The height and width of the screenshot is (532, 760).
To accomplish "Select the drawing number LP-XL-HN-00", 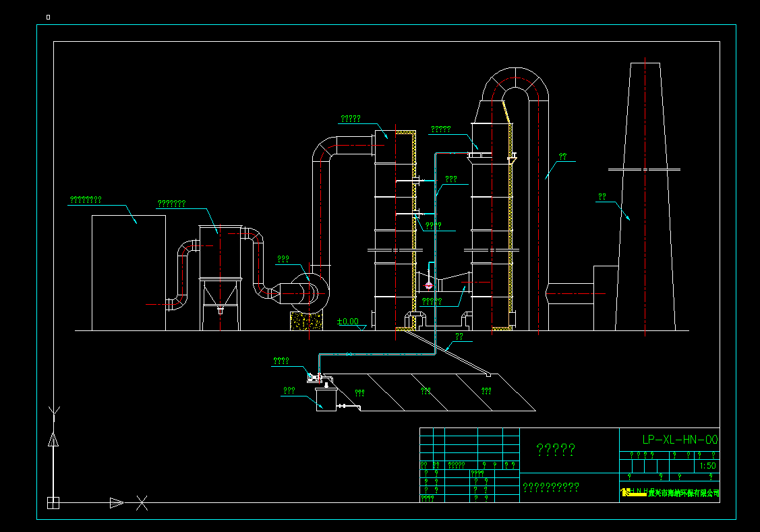I will pyautogui.click(x=680, y=440).
